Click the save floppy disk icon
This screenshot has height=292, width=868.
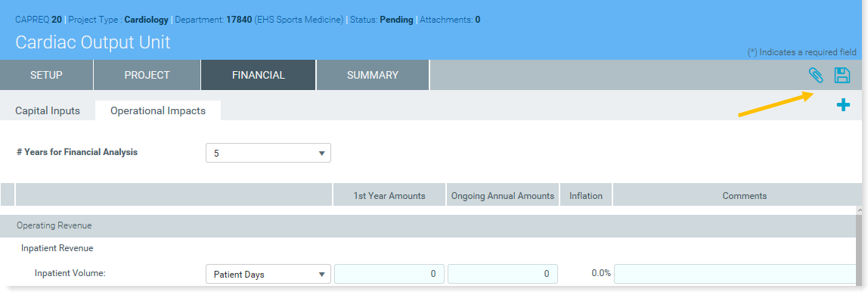(842, 76)
